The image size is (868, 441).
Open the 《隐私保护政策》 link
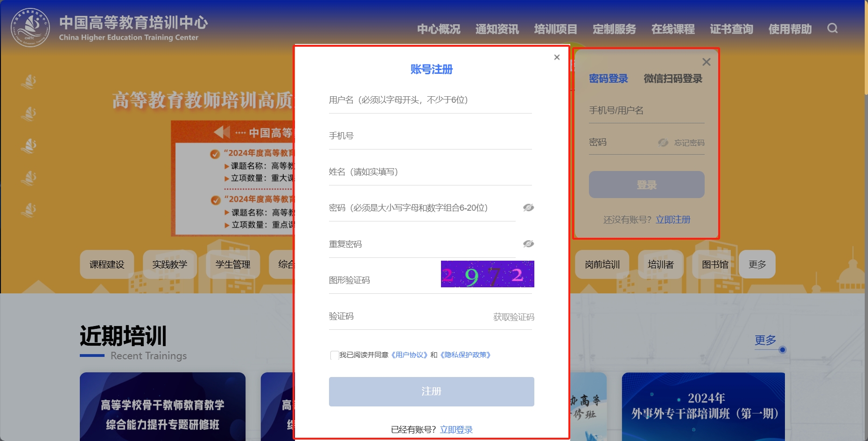pos(465,355)
